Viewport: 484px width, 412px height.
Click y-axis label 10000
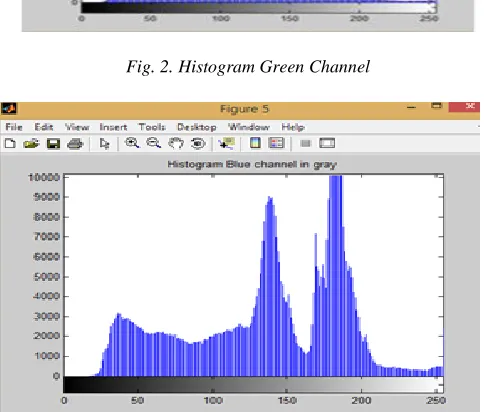(44, 177)
